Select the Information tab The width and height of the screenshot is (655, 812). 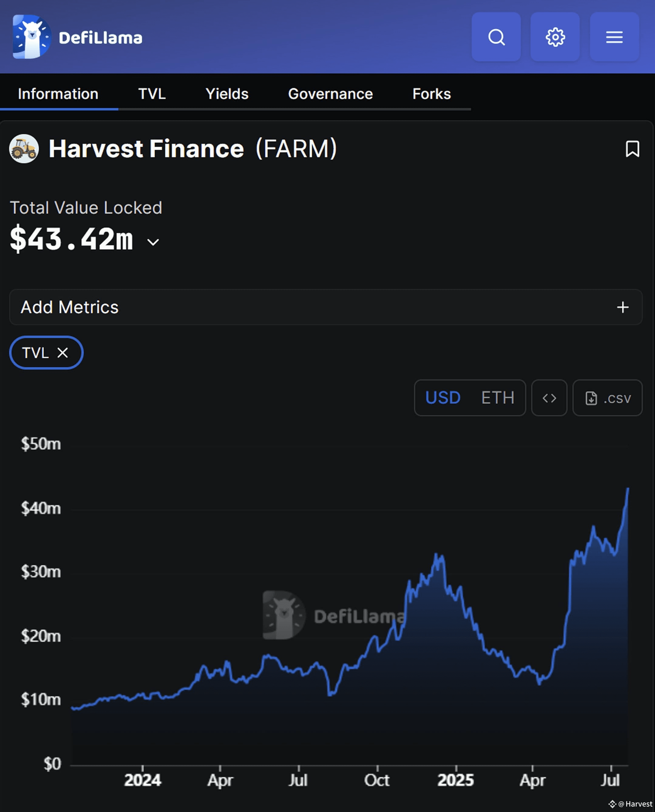(58, 94)
